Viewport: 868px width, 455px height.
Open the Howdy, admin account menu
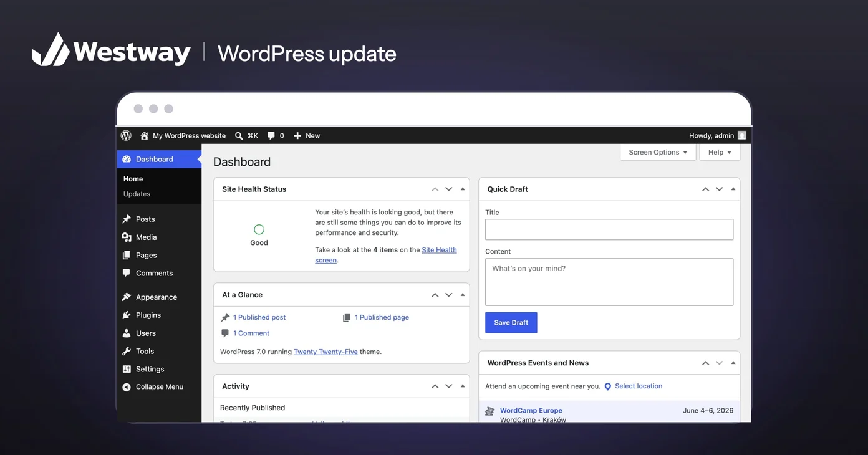click(717, 135)
